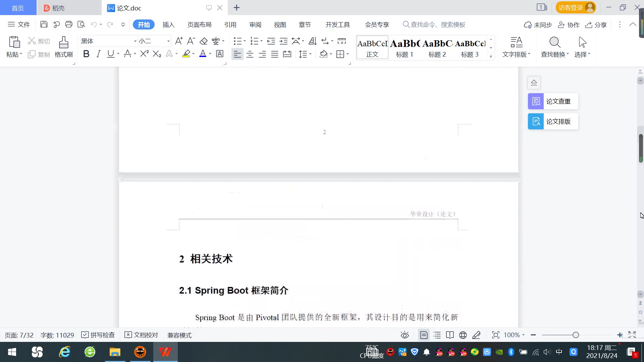The height and width of the screenshot is (362, 644).
Task: Click 访客登录 guest login button
Action: 576,7
